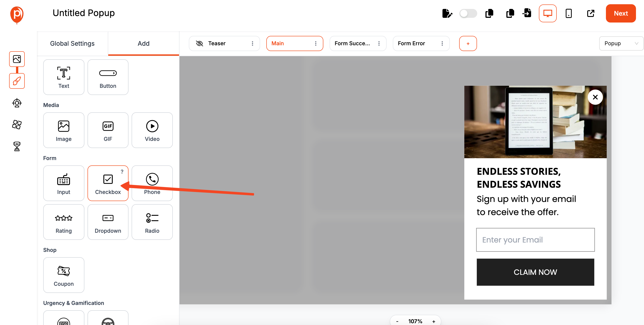
Task: Open the trophy publish sidebar icon
Action: [17, 146]
